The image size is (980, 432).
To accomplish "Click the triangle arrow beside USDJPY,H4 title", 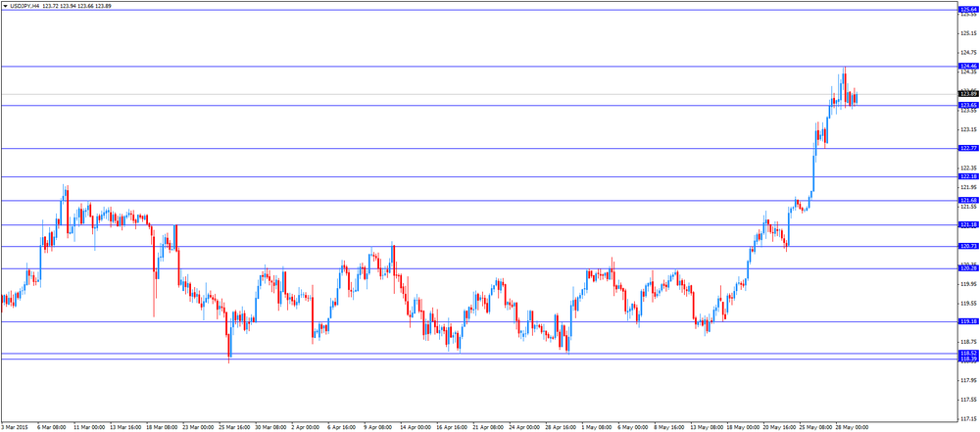I will (5, 6).
